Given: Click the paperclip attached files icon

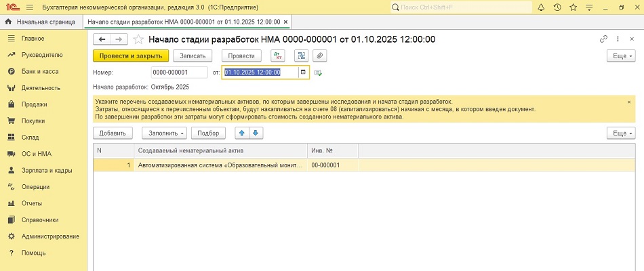Looking at the screenshot, I should [x=319, y=56].
